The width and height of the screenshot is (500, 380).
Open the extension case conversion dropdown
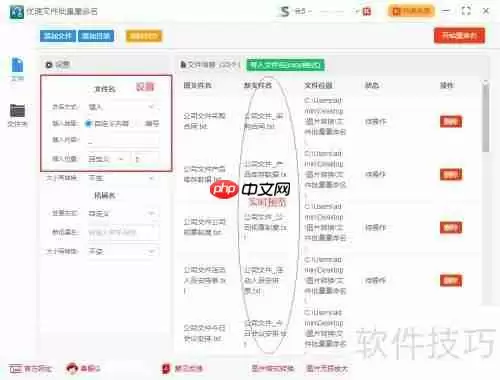click(x=122, y=251)
